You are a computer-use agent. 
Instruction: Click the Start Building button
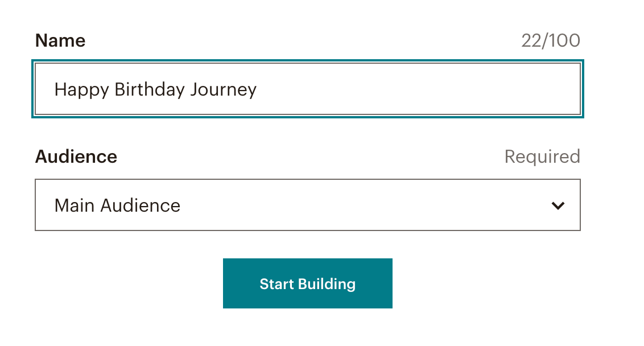pyautogui.click(x=307, y=283)
